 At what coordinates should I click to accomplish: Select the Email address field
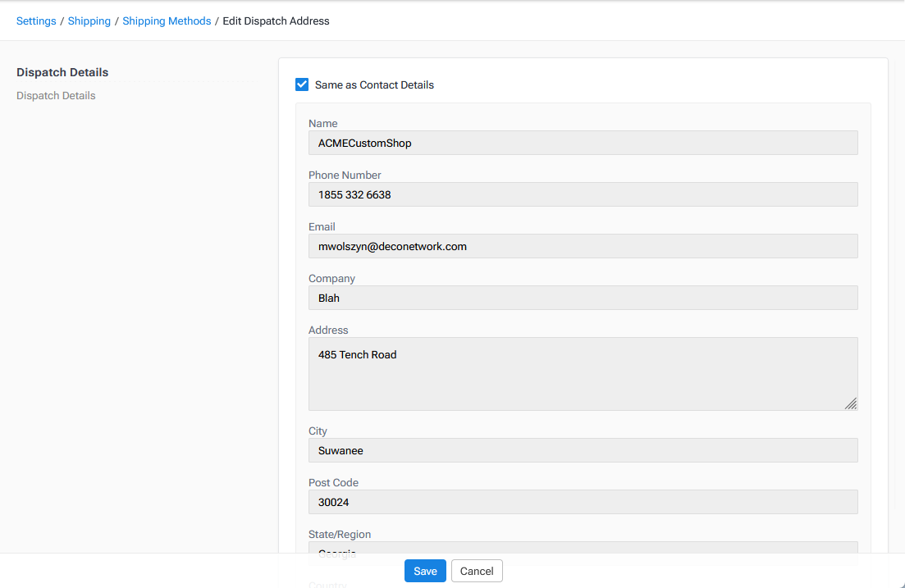click(583, 246)
